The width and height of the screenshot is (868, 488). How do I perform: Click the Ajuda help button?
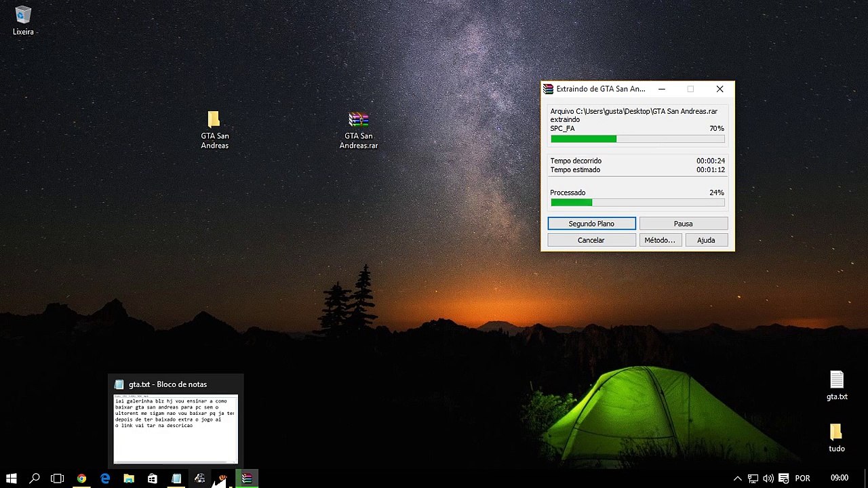[706, 240]
